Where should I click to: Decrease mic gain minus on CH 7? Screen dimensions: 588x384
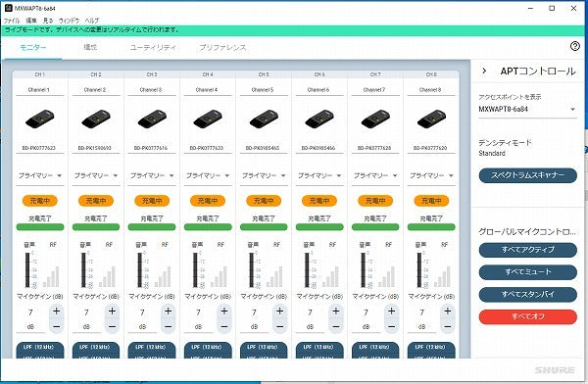(x=391, y=327)
